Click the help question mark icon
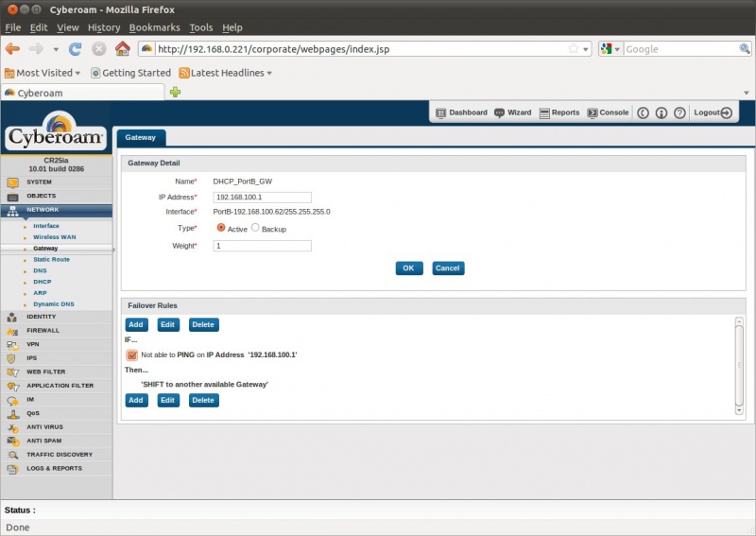Screen dimensions: 756x536 tap(679, 112)
